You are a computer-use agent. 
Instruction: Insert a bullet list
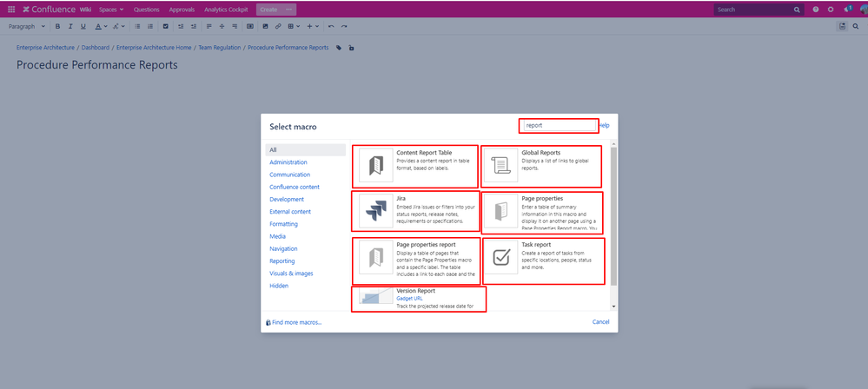[137, 26]
